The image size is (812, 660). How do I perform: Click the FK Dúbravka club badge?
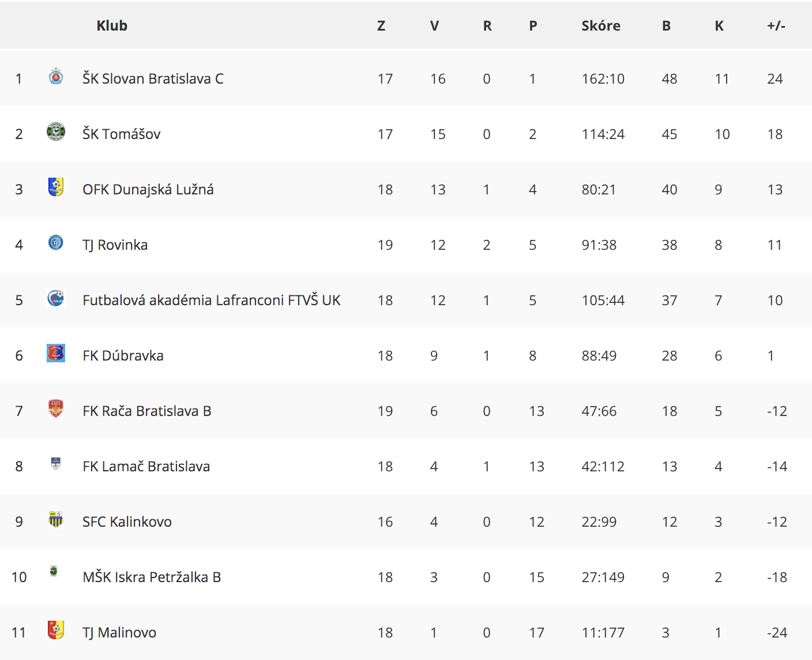coord(56,353)
